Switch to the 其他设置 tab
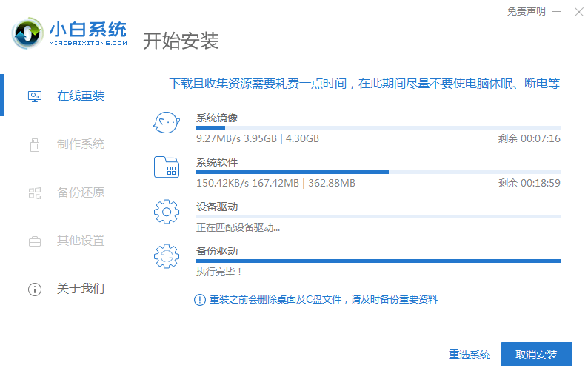This screenshot has width=588, height=382. [x=80, y=241]
